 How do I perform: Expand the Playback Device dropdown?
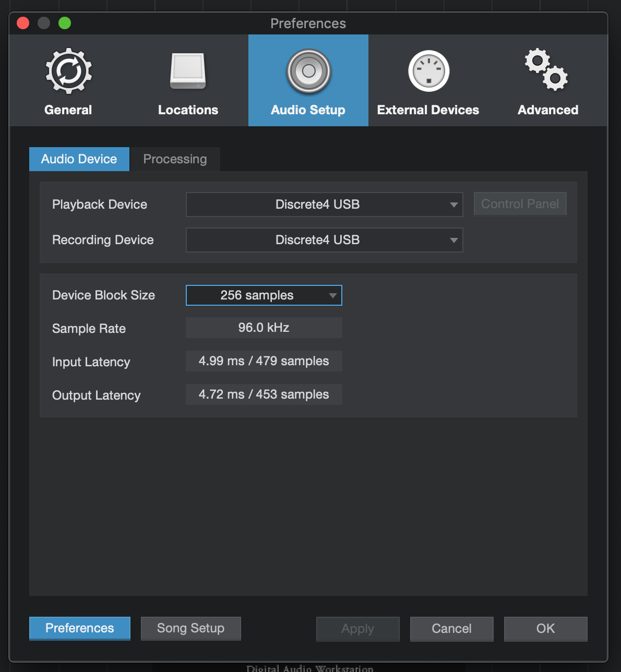pyautogui.click(x=324, y=205)
